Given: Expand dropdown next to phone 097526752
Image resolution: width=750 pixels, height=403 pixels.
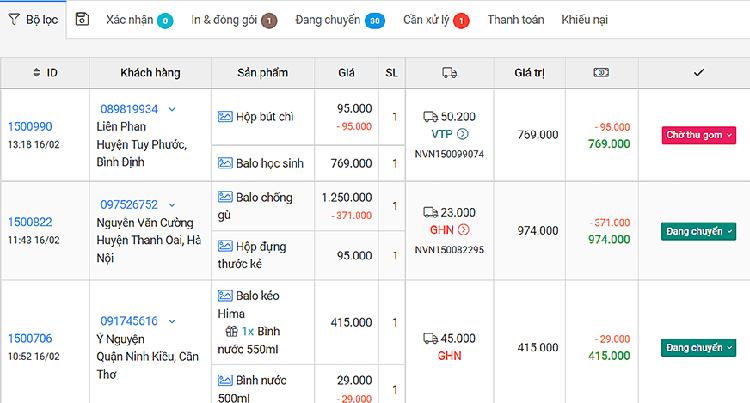Looking at the screenshot, I should [172, 204].
